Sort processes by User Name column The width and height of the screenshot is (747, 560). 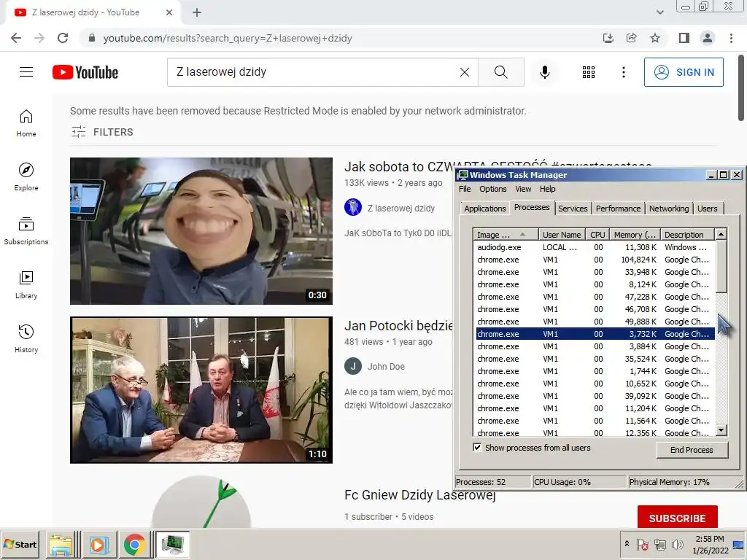click(x=562, y=235)
